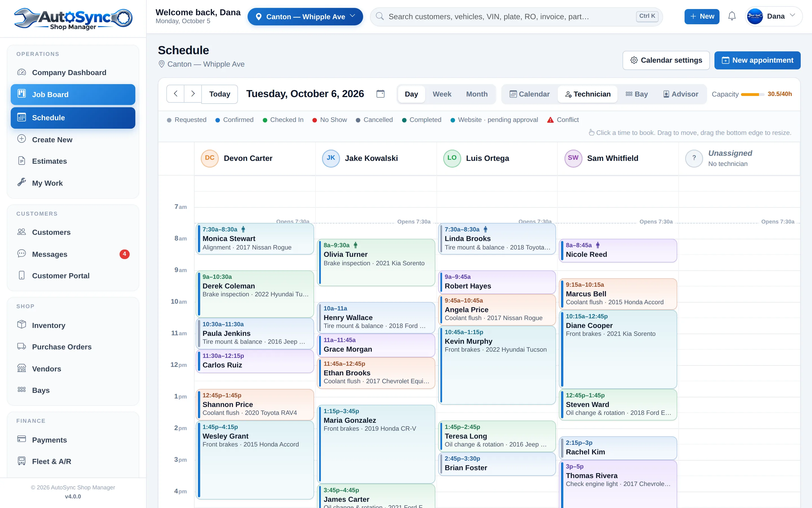The width and height of the screenshot is (812, 508).
Task: Expand the Dana user menu
Action: point(773,16)
